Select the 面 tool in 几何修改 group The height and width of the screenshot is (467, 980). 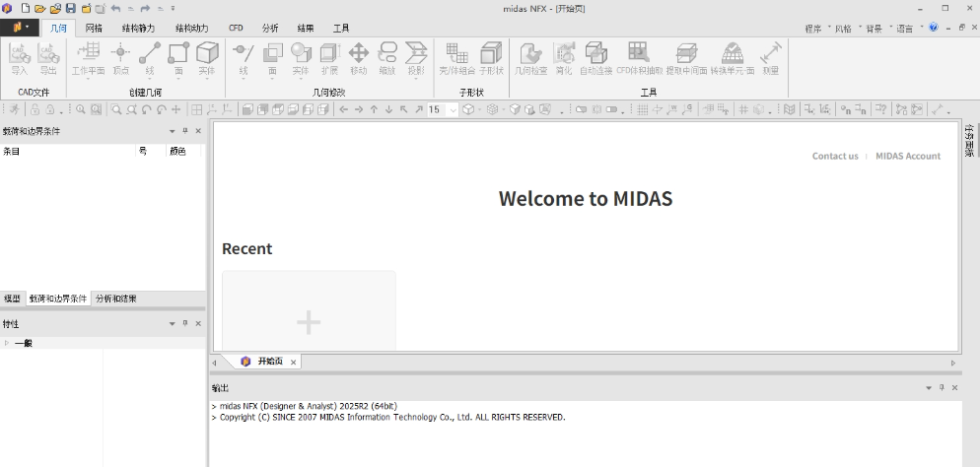[272, 60]
